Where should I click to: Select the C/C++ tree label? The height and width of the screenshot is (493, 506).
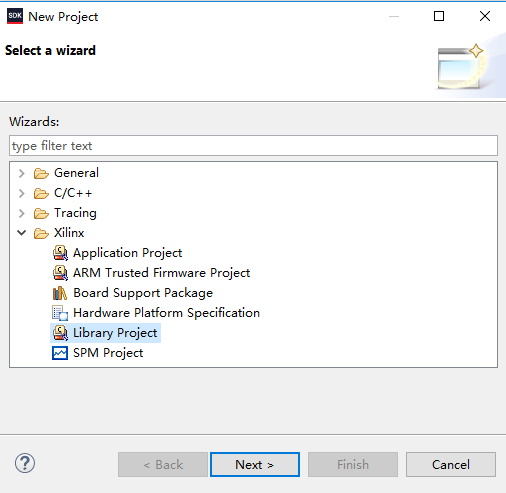coord(73,193)
